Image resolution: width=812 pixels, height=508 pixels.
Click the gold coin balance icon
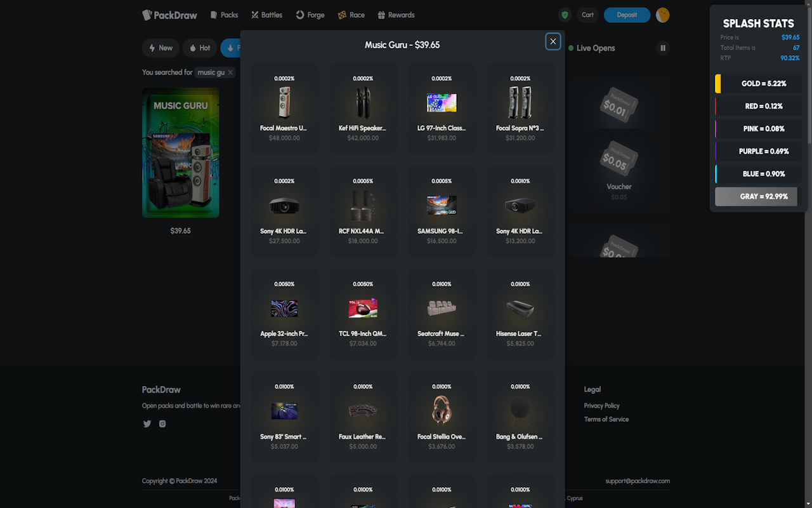[662, 15]
